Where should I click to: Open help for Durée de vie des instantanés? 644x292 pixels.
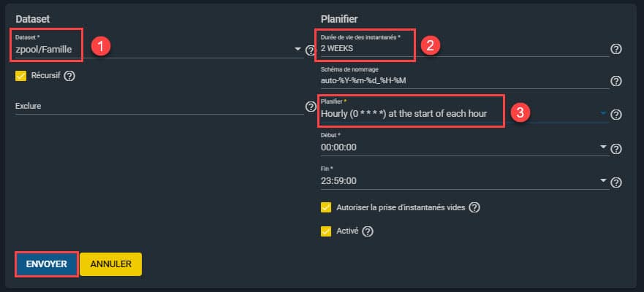tap(615, 49)
